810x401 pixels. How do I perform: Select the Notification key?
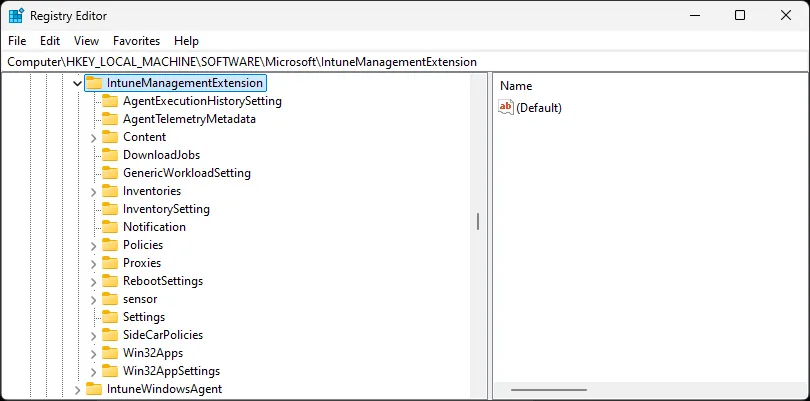coord(154,227)
